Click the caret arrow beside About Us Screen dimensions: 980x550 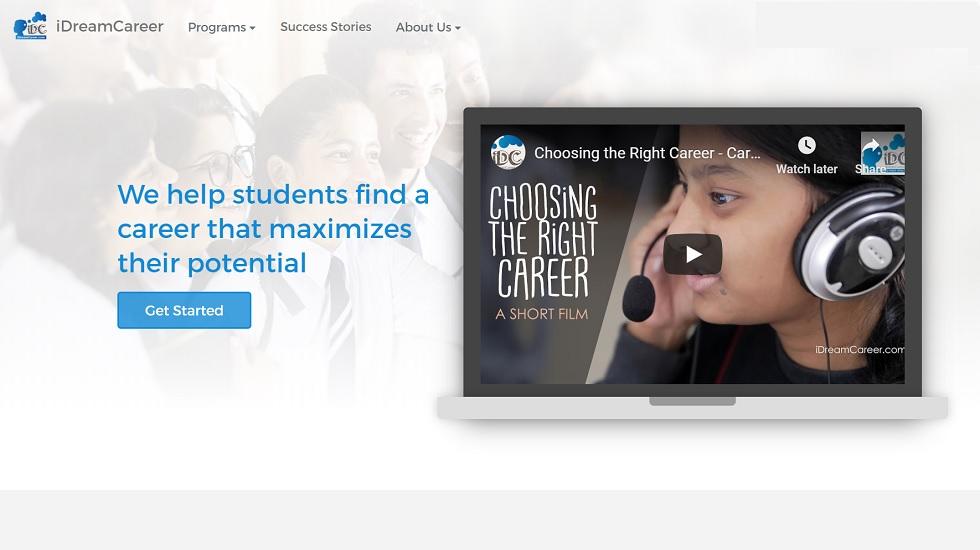pos(458,28)
